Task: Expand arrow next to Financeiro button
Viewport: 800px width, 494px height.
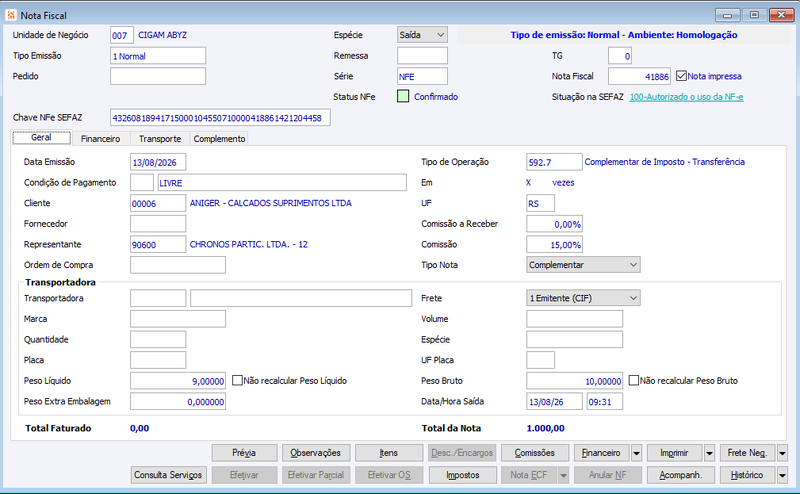Action: pos(636,453)
